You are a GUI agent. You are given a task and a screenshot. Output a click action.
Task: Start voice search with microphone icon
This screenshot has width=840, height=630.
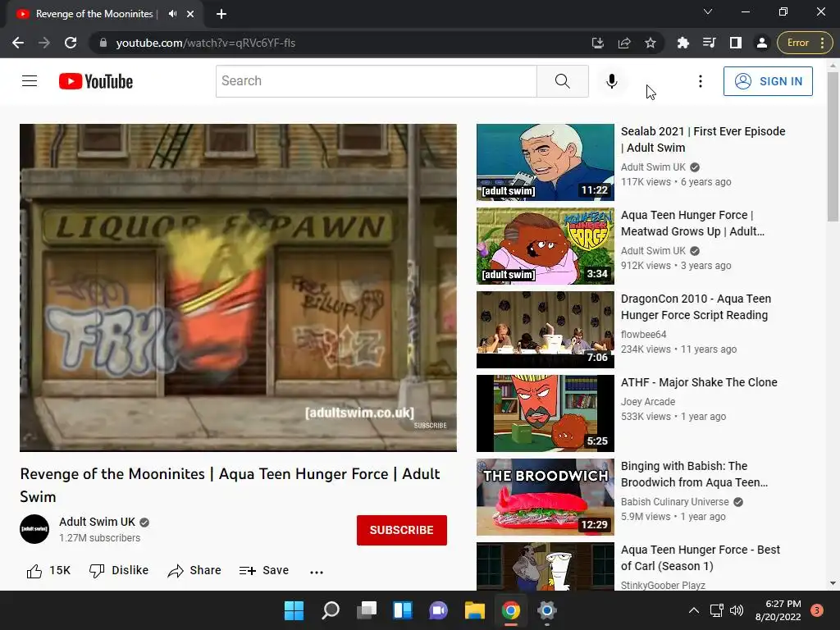click(611, 81)
